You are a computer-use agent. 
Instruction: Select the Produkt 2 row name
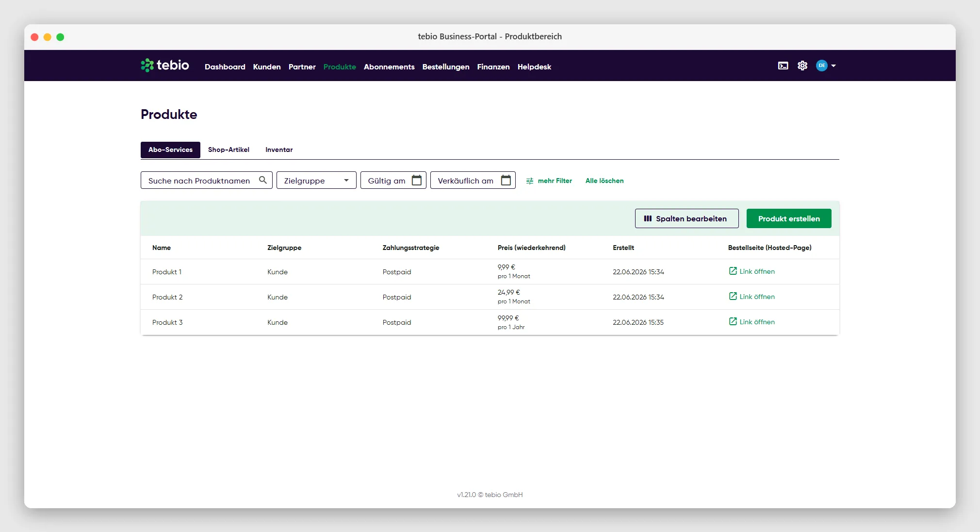coord(167,297)
